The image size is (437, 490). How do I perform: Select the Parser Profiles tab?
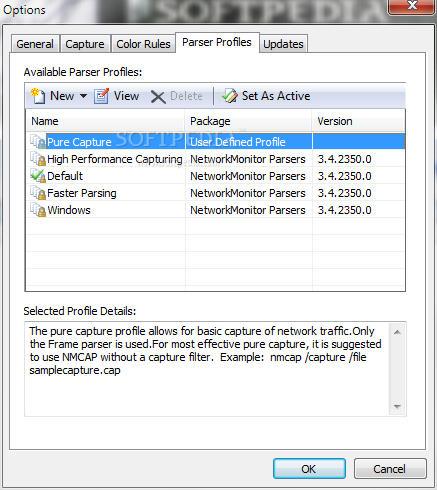pyautogui.click(x=217, y=42)
